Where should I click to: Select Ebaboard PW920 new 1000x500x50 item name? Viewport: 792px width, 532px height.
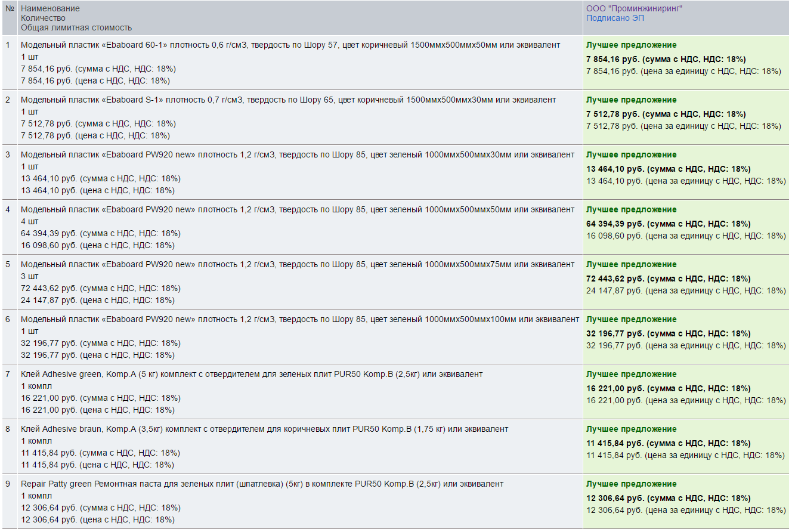click(x=298, y=209)
